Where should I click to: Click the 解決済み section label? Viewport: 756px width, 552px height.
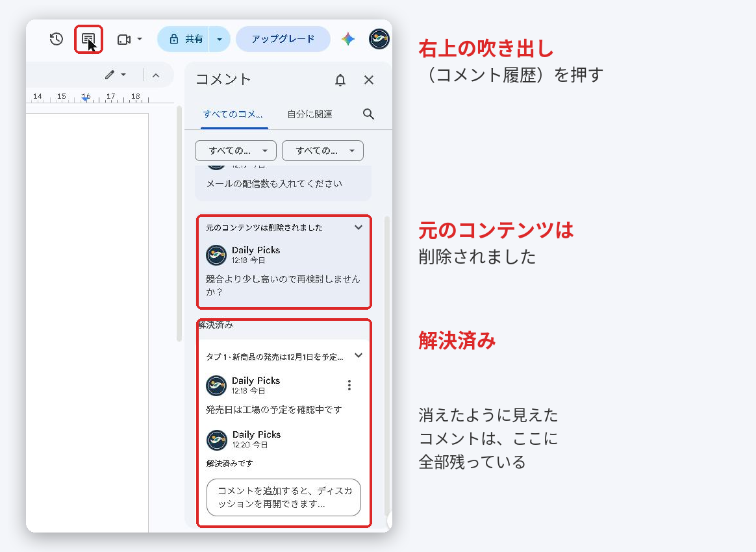pos(216,325)
